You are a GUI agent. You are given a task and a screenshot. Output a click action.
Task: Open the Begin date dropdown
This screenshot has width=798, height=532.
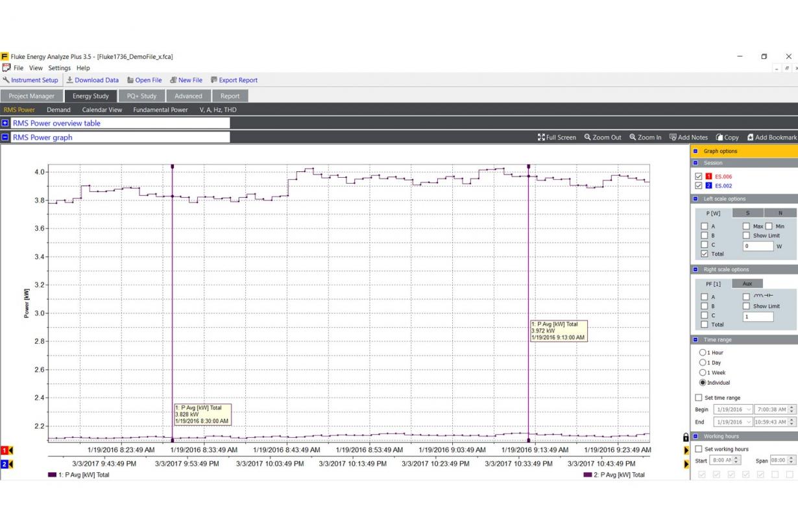pyautogui.click(x=749, y=409)
